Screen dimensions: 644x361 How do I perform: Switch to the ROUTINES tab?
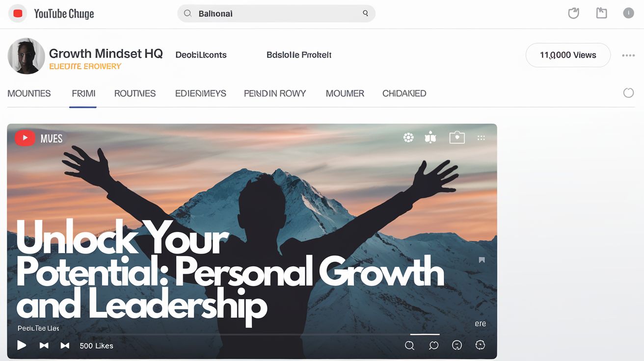coord(135,93)
